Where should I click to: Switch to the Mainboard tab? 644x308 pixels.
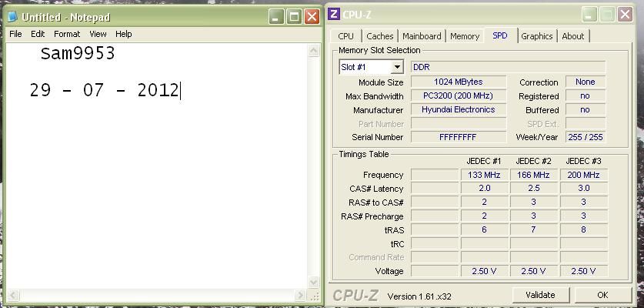pyautogui.click(x=422, y=36)
